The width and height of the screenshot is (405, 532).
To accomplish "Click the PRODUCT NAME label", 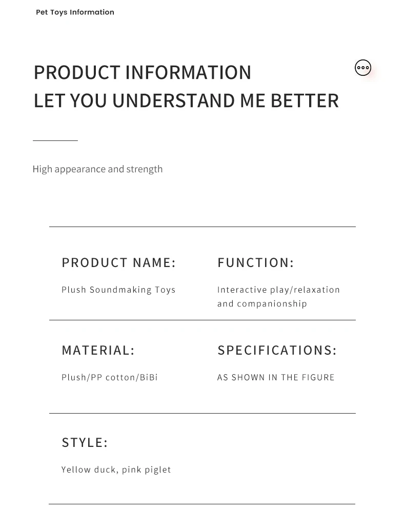I will point(119,262).
